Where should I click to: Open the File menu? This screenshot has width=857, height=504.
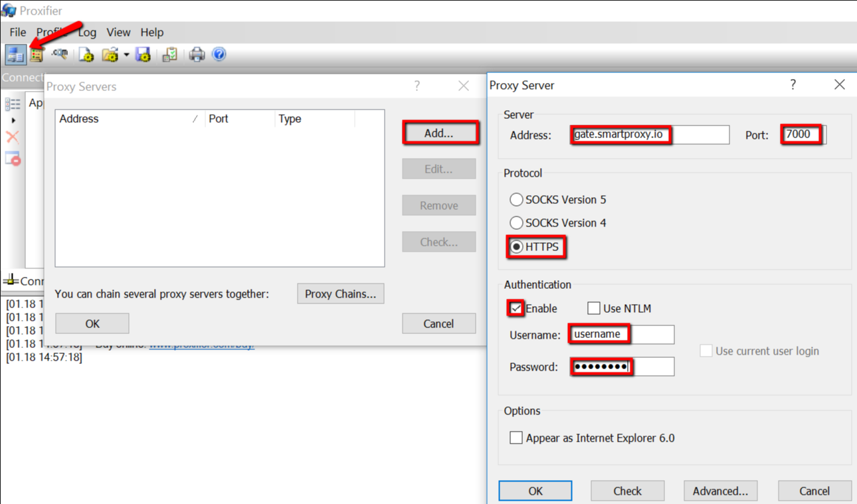coord(18,32)
